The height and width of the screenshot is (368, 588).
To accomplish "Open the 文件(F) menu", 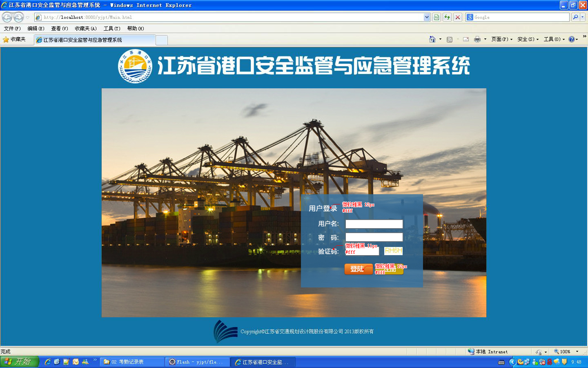I will (12, 29).
